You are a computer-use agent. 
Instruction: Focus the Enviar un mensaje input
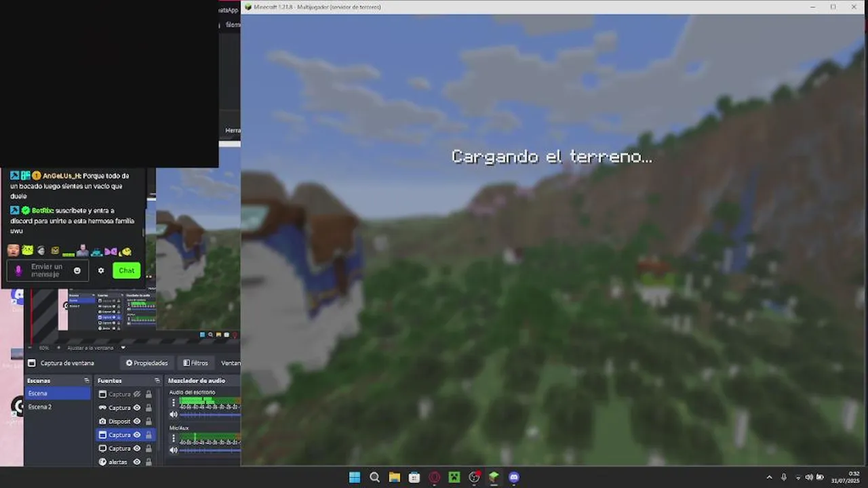pyautogui.click(x=46, y=270)
